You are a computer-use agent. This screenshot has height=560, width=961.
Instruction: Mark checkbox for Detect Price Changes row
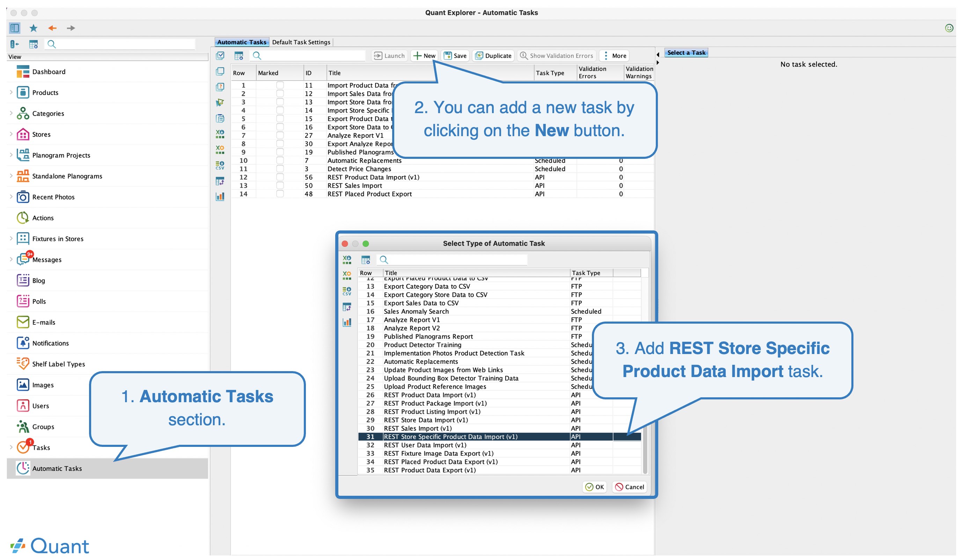pyautogui.click(x=280, y=169)
